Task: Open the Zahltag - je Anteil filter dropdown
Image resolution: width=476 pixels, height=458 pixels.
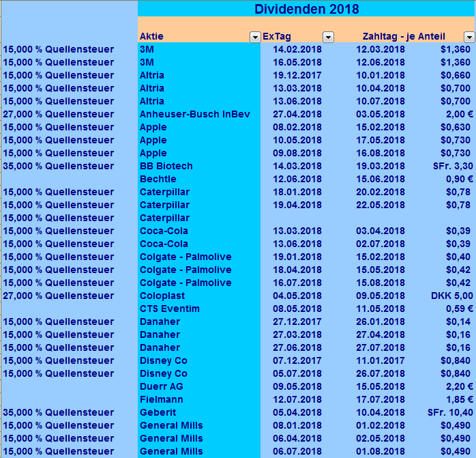Action: coord(469,38)
